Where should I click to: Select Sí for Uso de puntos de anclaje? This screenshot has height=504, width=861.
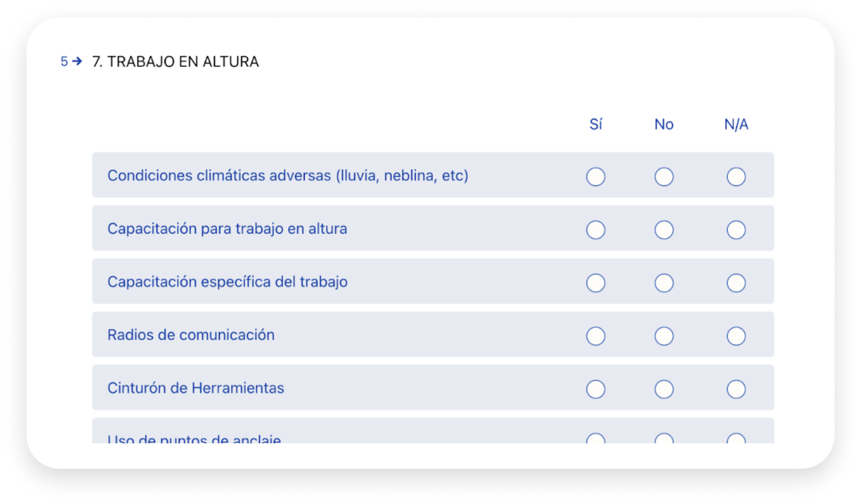(x=596, y=438)
